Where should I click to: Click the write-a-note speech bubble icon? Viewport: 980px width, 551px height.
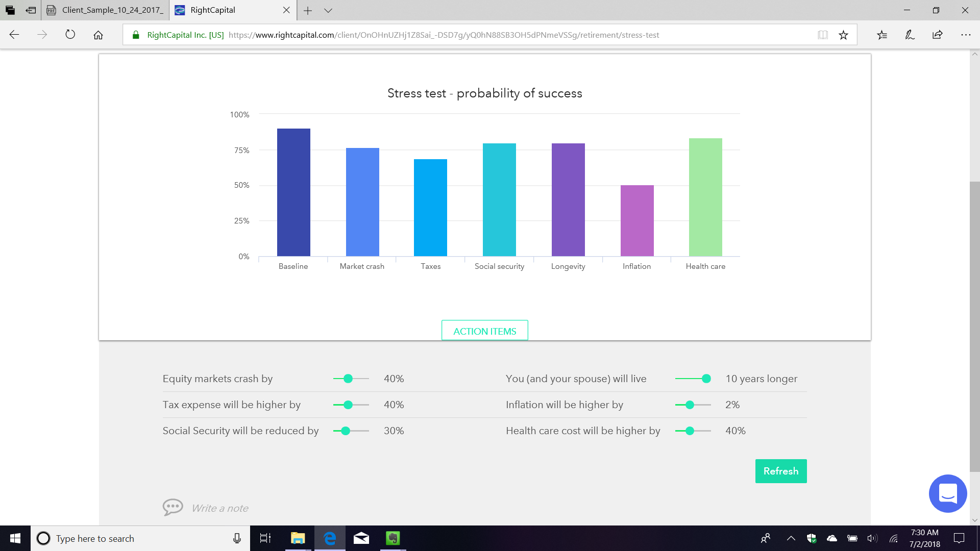[173, 507]
